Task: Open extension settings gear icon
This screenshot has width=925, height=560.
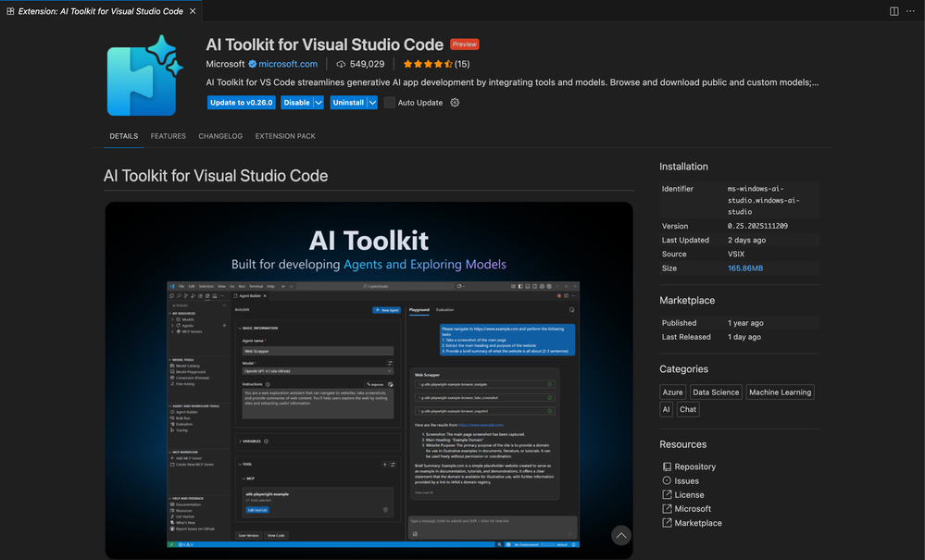Action: click(x=455, y=103)
